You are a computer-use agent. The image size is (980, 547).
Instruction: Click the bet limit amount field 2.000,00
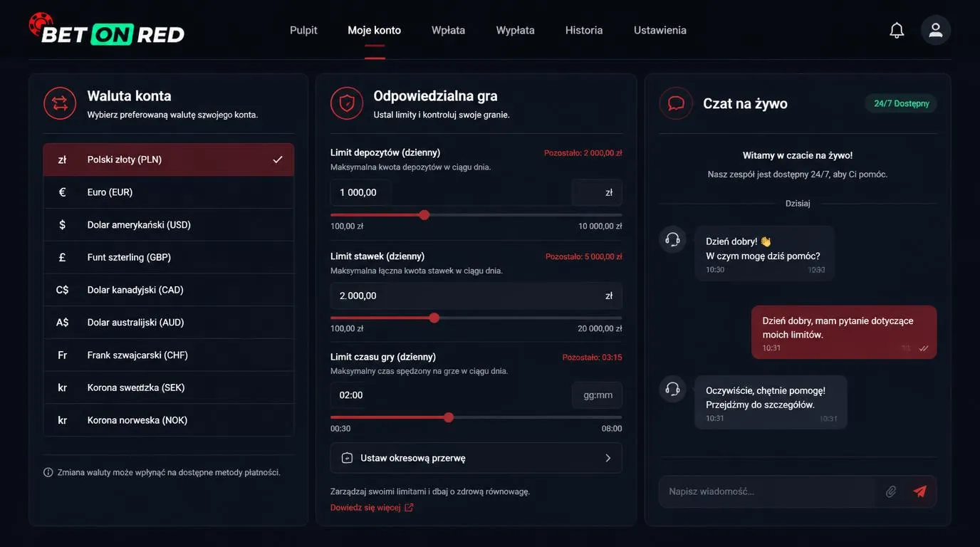(x=476, y=296)
